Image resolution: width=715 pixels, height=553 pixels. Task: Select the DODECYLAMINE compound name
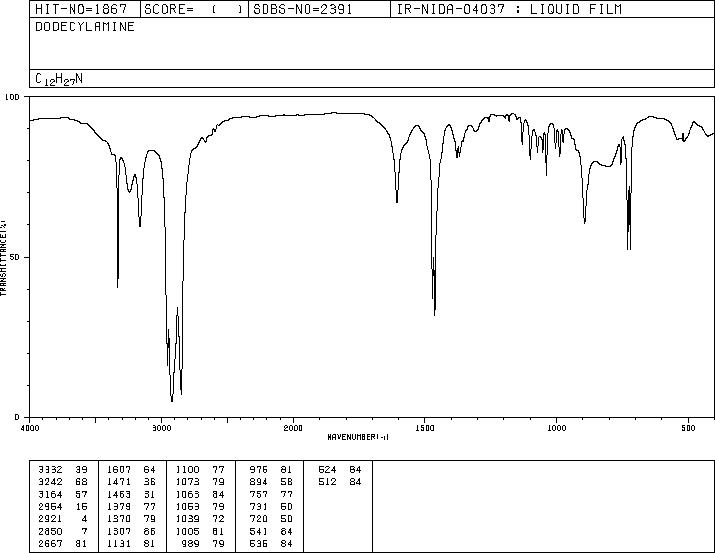pos(85,27)
